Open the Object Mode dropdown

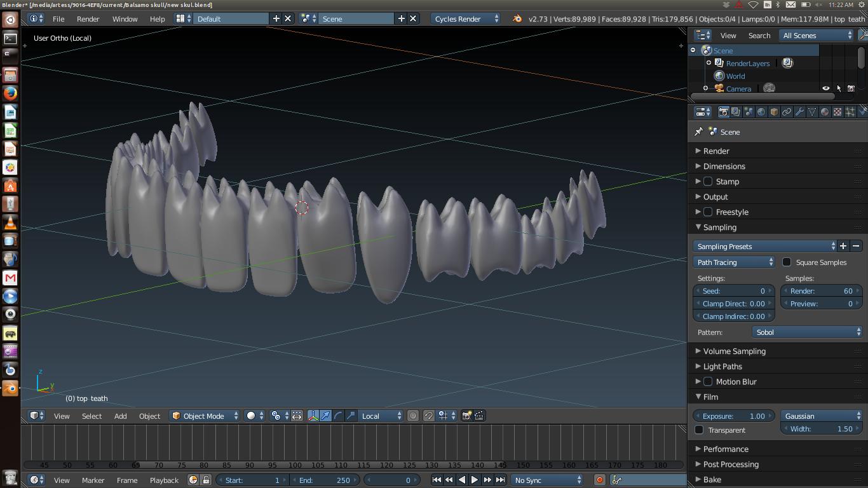click(x=205, y=416)
